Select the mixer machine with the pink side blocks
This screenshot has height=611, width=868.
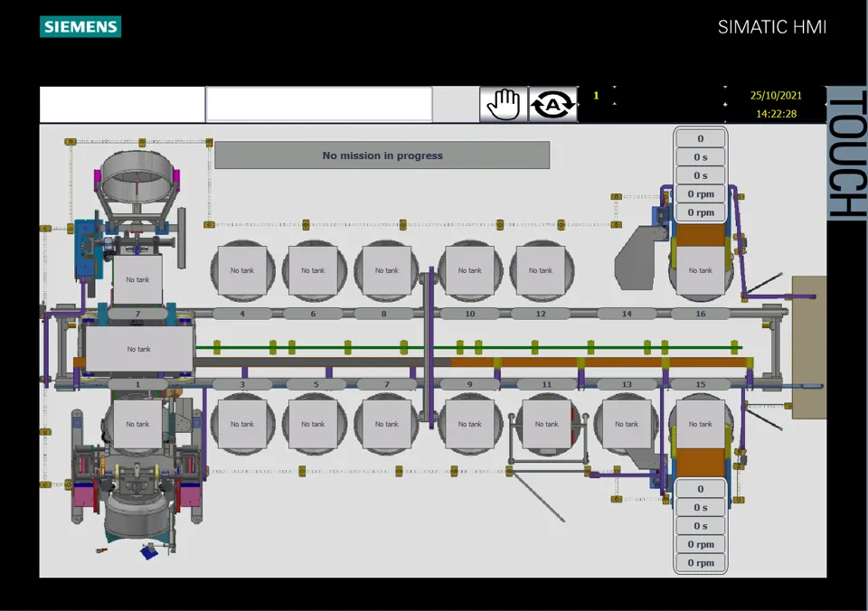(137, 482)
